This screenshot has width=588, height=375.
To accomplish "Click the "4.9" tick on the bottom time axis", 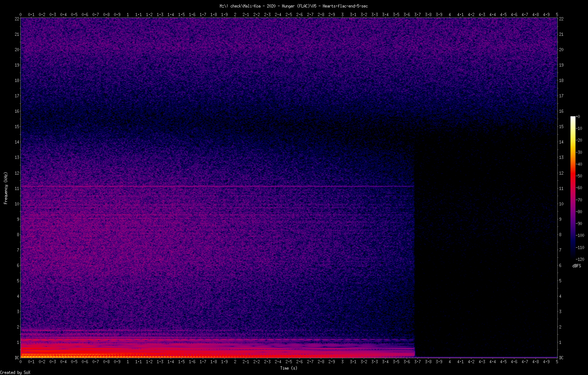I will click(x=546, y=362).
